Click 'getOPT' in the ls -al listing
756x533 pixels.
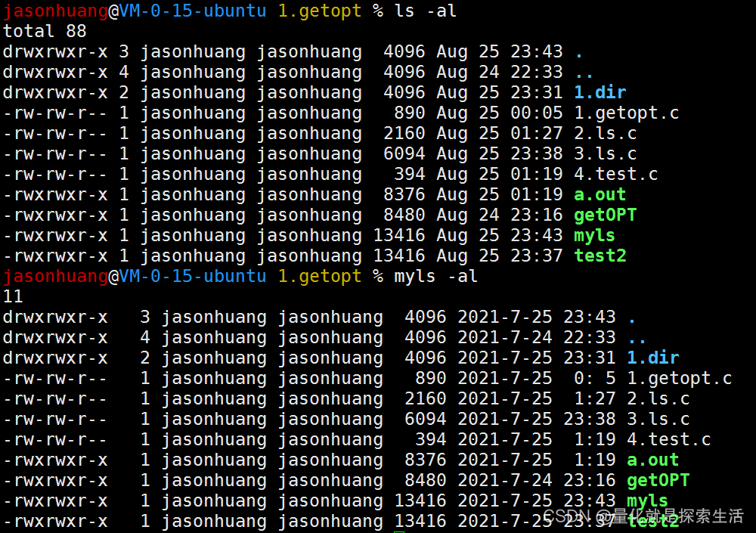(605, 215)
